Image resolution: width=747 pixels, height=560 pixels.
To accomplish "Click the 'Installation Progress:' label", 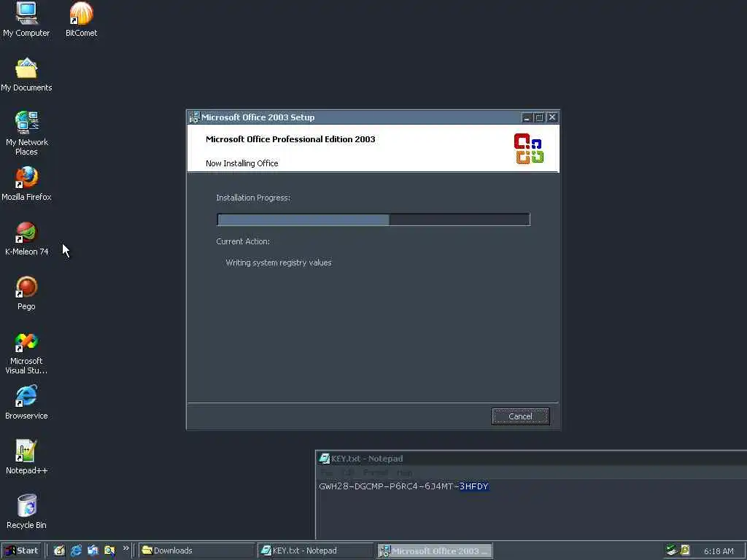I will pyautogui.click(x=253, y=198).
